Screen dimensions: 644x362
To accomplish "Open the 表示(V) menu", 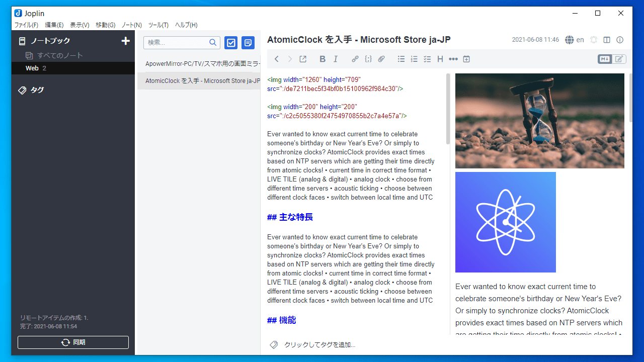I will (x=79, y=25).
